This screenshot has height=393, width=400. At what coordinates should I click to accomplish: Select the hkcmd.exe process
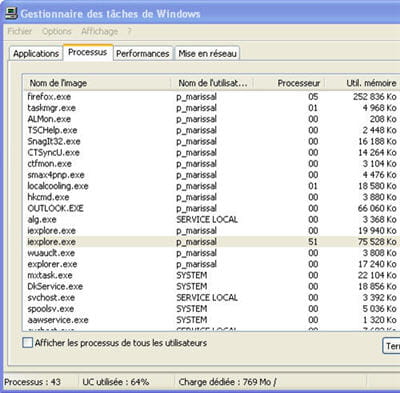pos(211,197)
